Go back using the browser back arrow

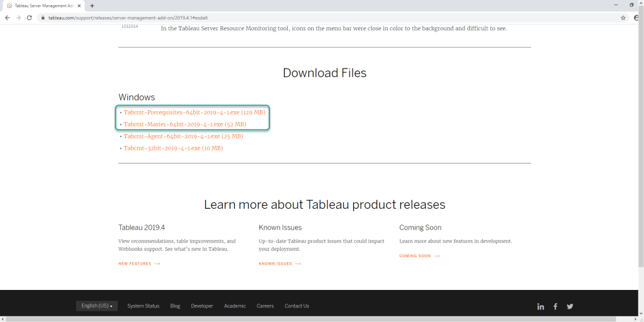[7, 18]
